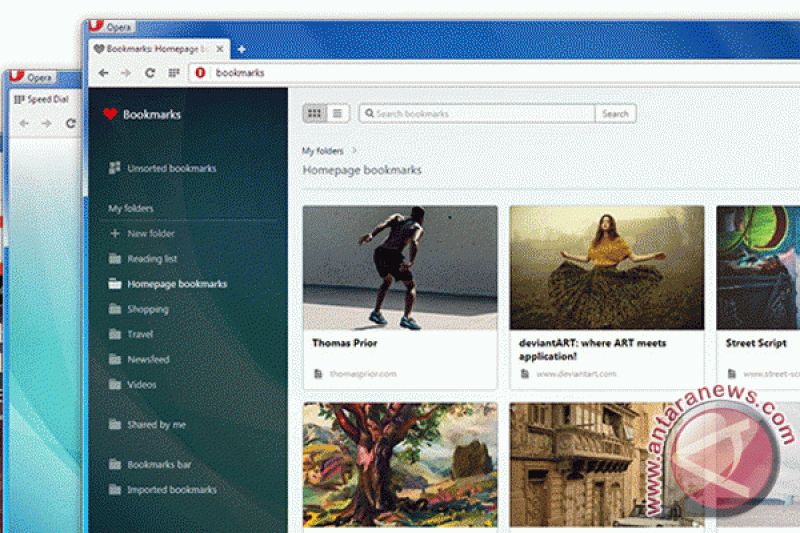Open the Imported bookmarks folder
This screenshot has height=533, width=800.
[x=171, y=490]
